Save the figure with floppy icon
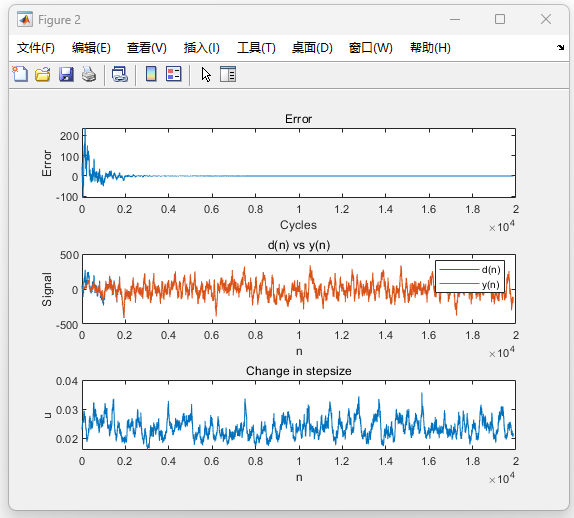 tap(66, 74)
